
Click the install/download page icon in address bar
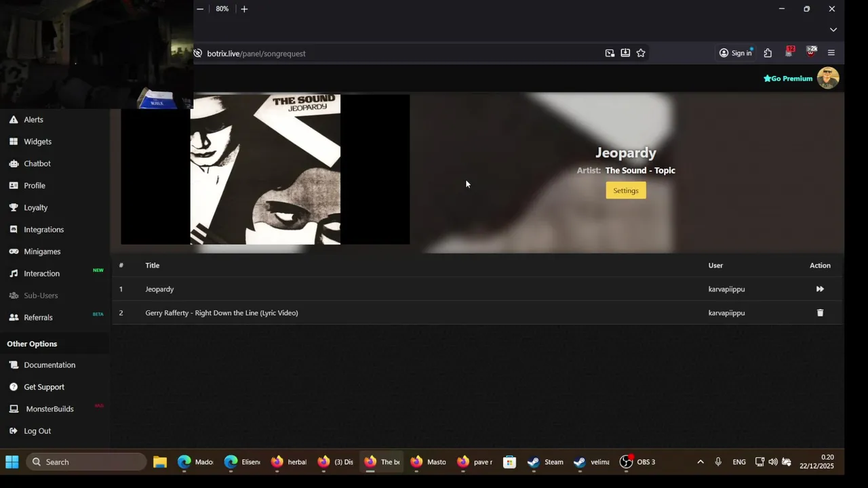625,53
